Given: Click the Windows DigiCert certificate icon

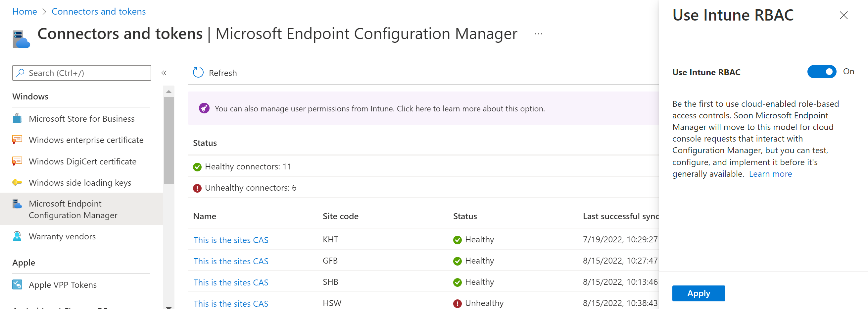Looking at the screenshot, I should 17,161.
